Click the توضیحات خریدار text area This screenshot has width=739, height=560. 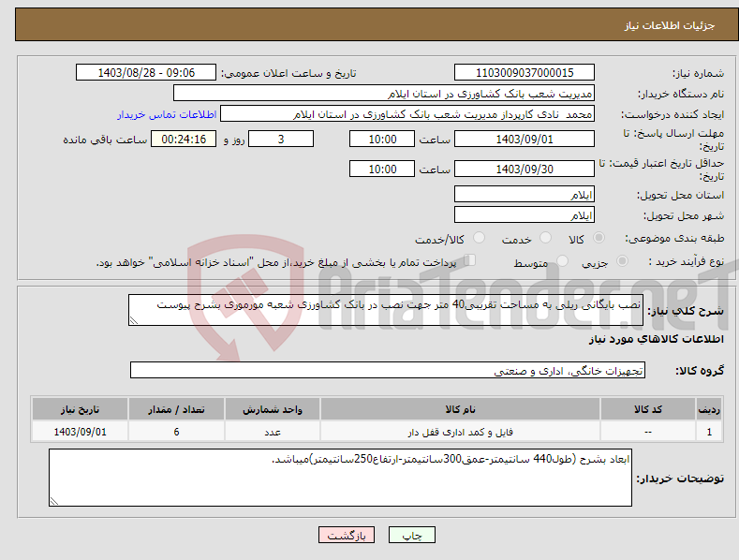click(x=340, y=478)
